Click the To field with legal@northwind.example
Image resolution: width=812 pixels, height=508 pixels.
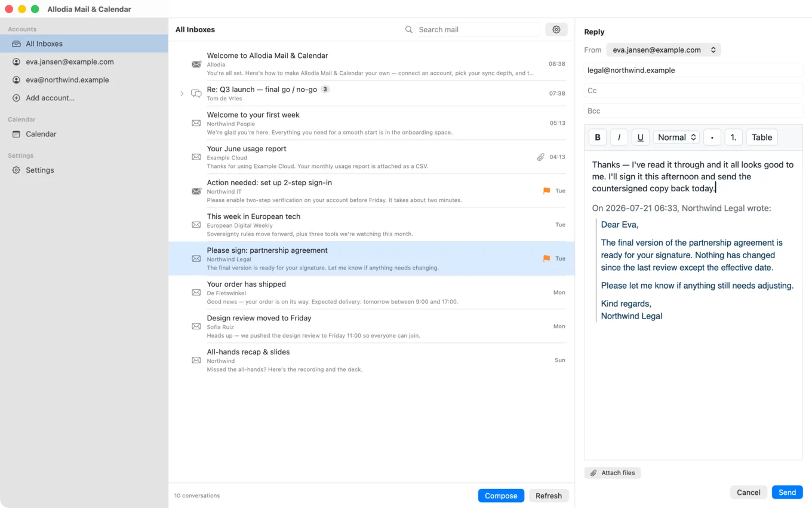tap(694, 71)
